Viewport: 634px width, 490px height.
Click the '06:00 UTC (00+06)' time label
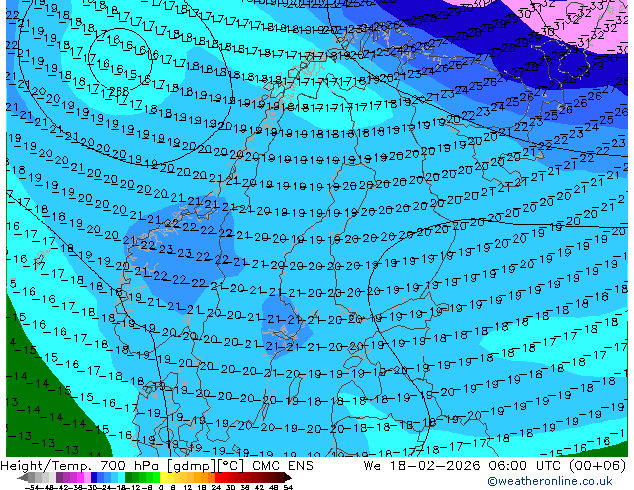(557, 466)
